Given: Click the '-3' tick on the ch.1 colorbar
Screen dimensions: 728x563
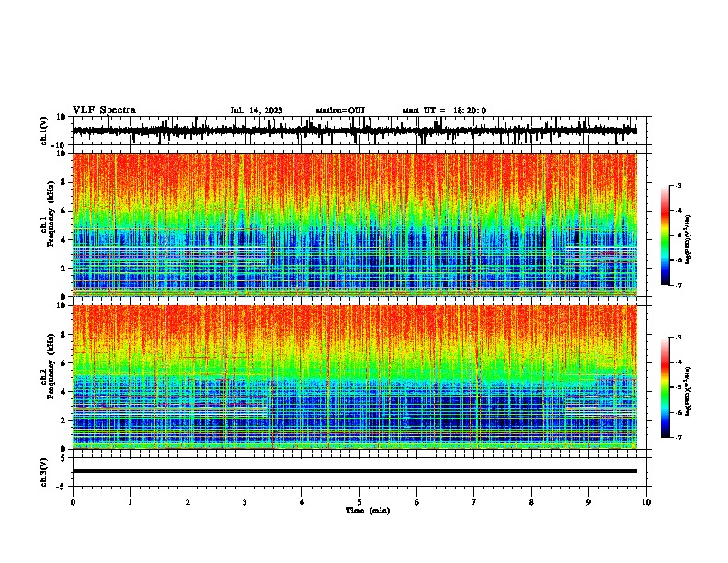Looking at the screenshot, I should 678,185.
